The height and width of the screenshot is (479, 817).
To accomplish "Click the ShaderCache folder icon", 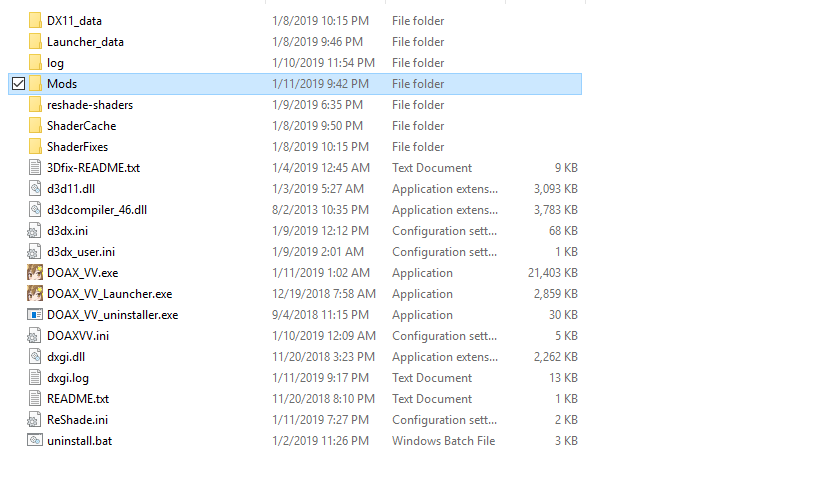I will (x=35, y=126).
